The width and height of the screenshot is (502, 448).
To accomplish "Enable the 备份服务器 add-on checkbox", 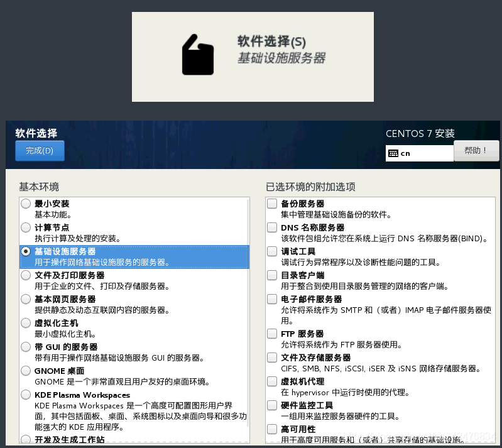I will point(272,204).
